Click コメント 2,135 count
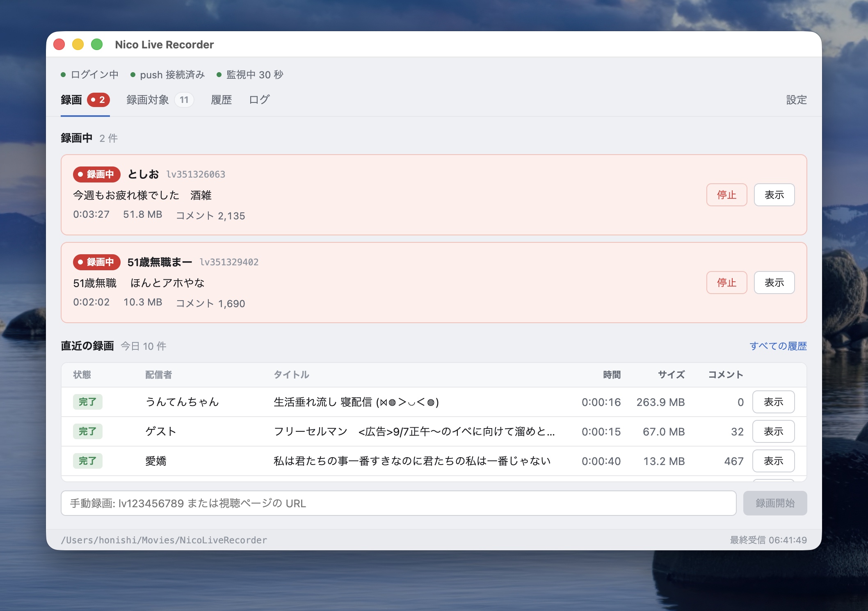Image resolution: width=868 pixels, height=611 pixels. coord(210,216)
